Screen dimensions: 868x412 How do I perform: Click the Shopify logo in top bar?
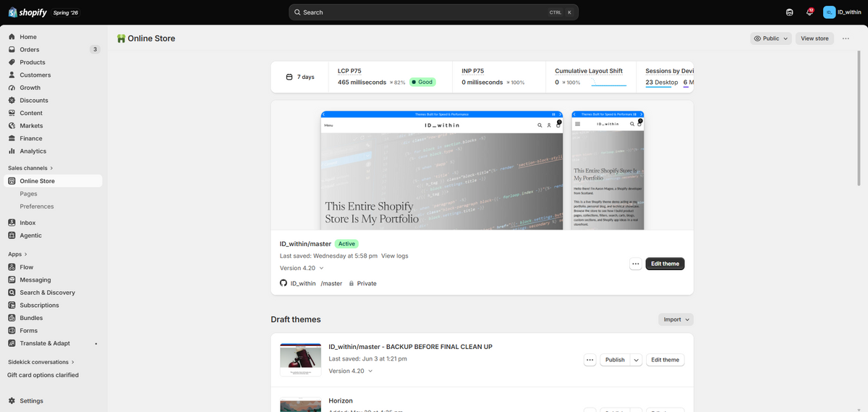point(27,12)
